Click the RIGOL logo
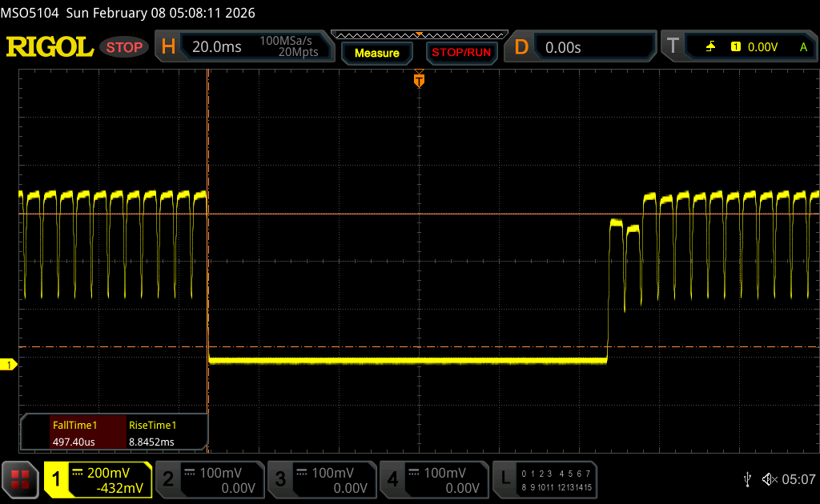The image size is (820, 504). 50,47
